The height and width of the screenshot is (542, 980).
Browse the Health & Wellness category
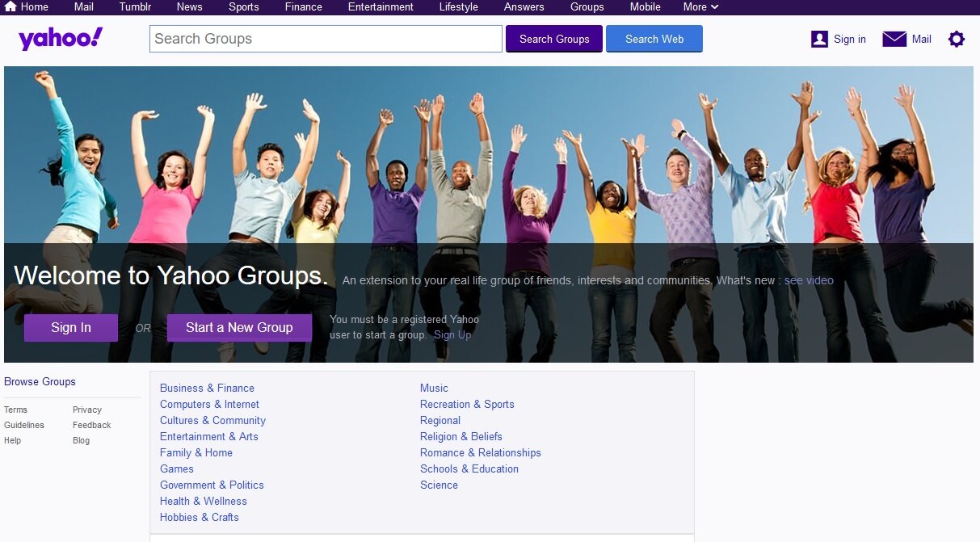click(204, 501)
